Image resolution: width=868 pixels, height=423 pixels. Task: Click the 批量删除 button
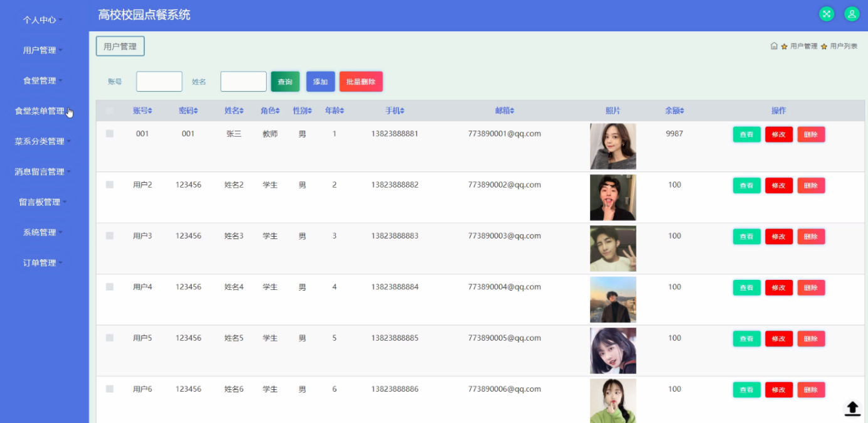coord(361,82)
